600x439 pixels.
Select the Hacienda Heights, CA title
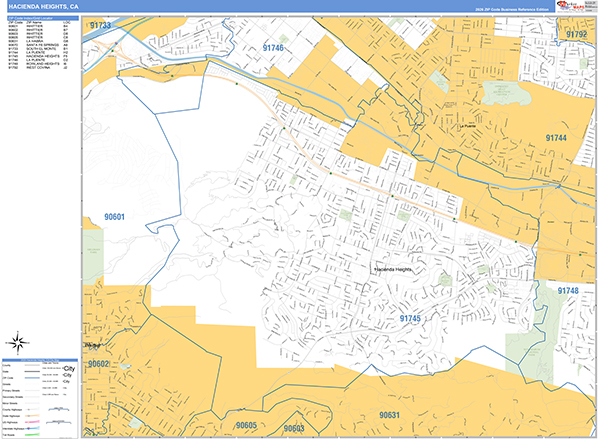click(42, 6)
